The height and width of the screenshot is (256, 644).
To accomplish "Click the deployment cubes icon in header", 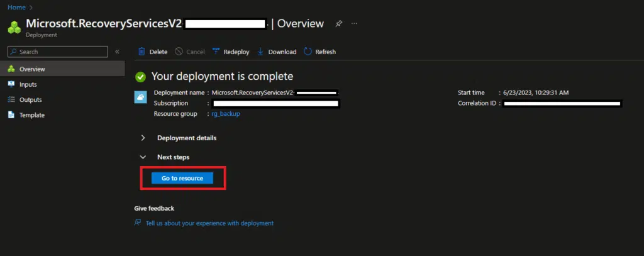I will (x=14, y=28).
